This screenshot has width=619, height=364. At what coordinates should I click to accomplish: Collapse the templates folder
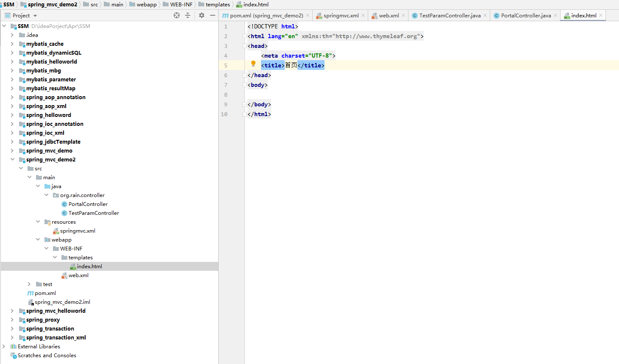click(x=55, y=257)
